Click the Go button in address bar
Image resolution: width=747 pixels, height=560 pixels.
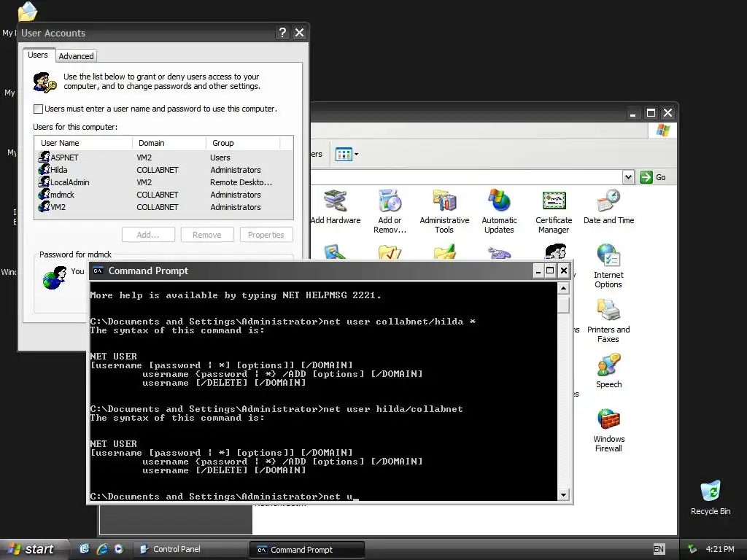tap(653, 177)
